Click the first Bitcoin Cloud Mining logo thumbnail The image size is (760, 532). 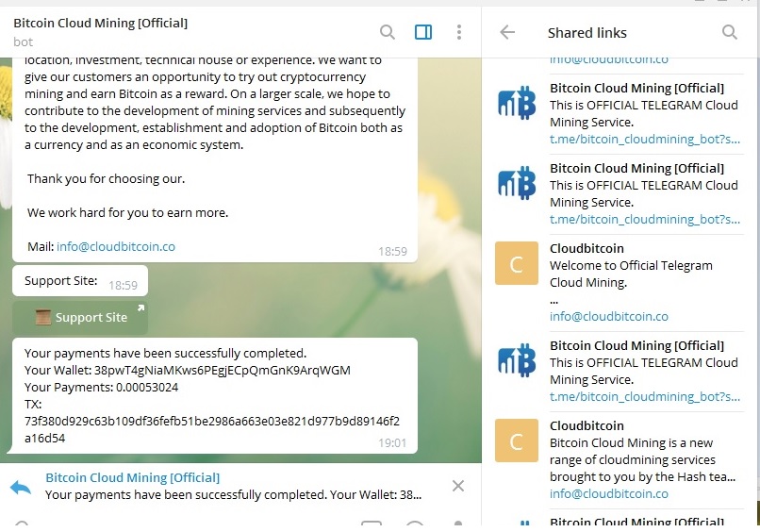(517, 103)
